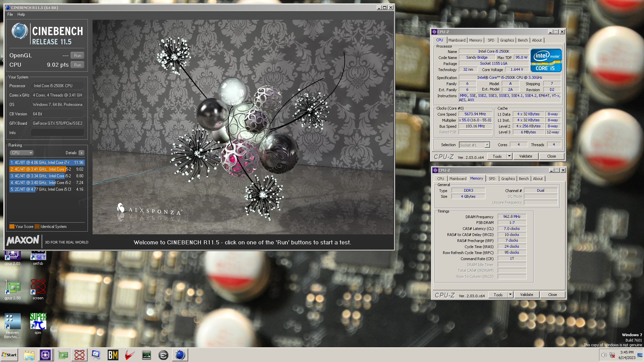Open Graphics tab in upper CPU-Z
This screenshot has width=644, height=362.
pyautogui.click(x=507, y=40)
